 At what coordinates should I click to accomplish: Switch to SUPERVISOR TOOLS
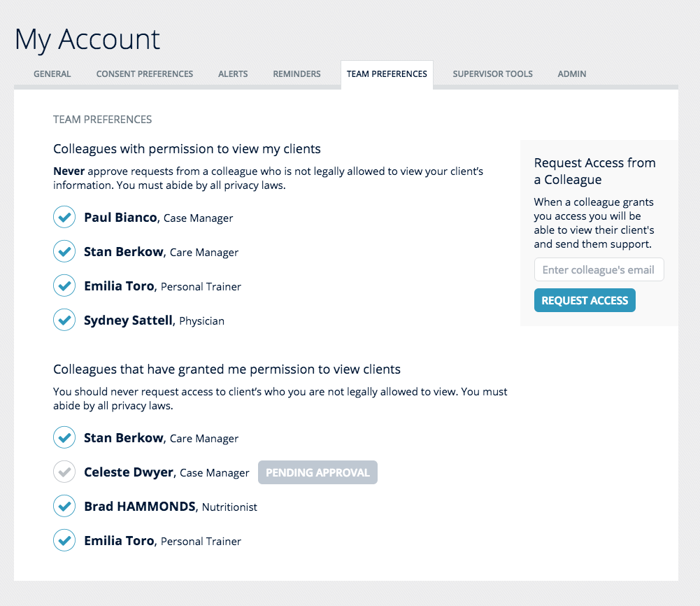[492, 73]
